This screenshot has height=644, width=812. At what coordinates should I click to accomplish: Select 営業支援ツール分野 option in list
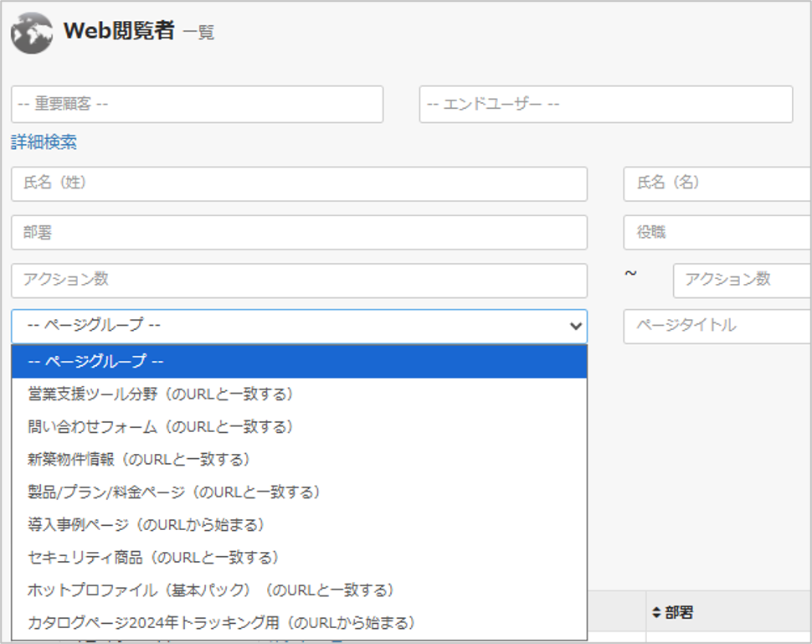click(x=299, y=394)
